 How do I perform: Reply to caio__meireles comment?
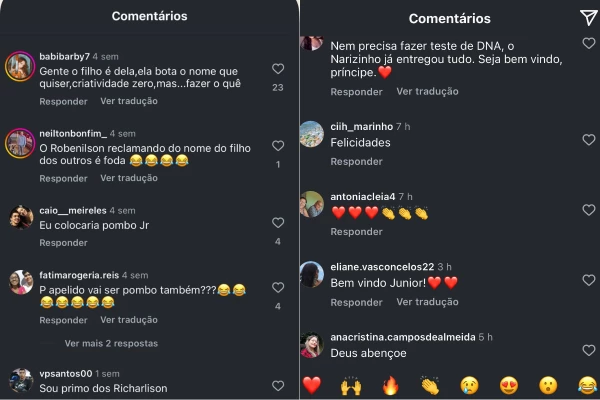coord(64,243)
